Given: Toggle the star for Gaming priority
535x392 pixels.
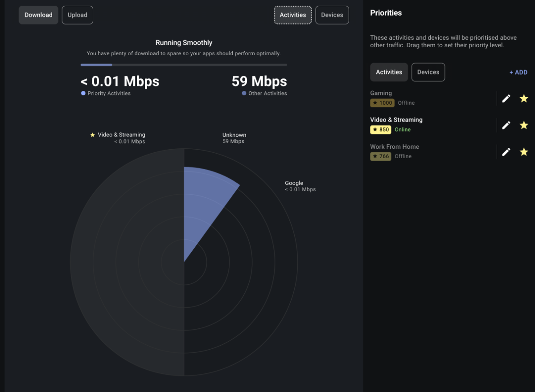Looking at the screenshot, I should pos(524,98).
